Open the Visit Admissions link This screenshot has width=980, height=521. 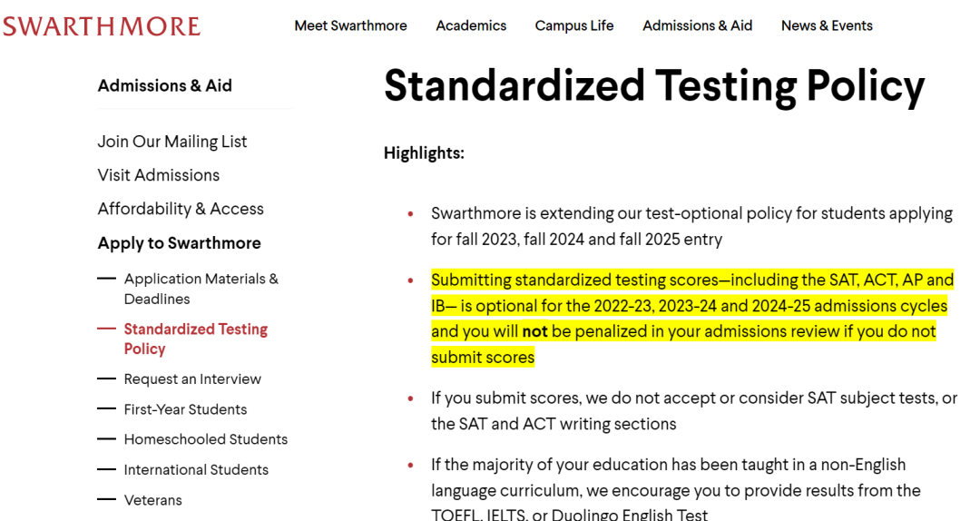[x=159, y=175]
